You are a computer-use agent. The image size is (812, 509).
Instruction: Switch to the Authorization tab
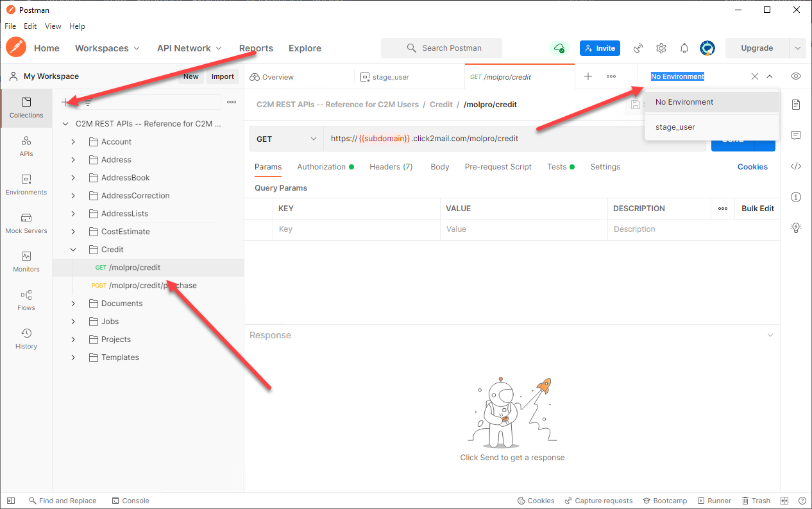tap(325, 167)
